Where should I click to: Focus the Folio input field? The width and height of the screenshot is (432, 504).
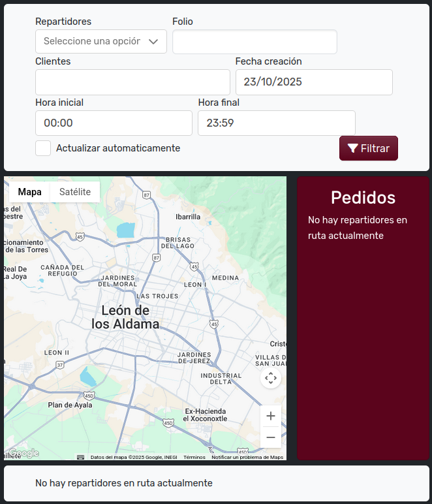pyautogui.click(x=255, y=42)
